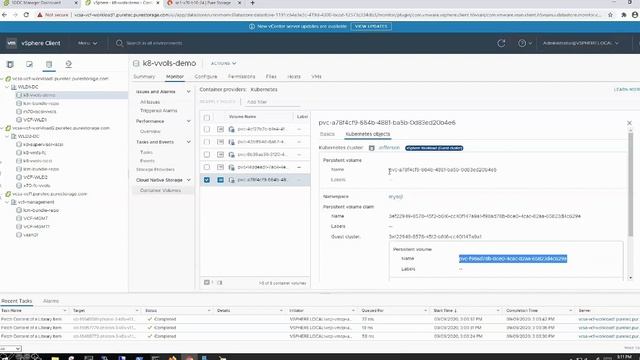Screen dimensions: 640x360
Task: Open details icon for third pvc row
Action: (x=220, y=154)
